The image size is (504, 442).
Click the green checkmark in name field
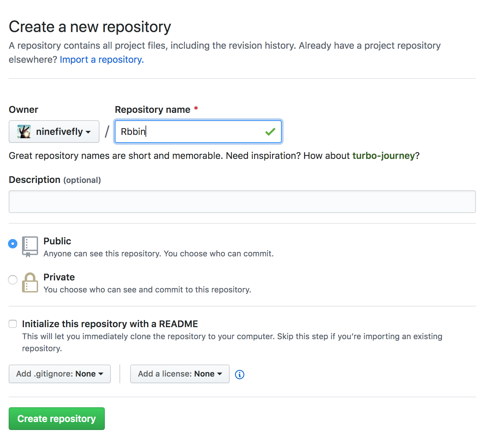[270, 132]
